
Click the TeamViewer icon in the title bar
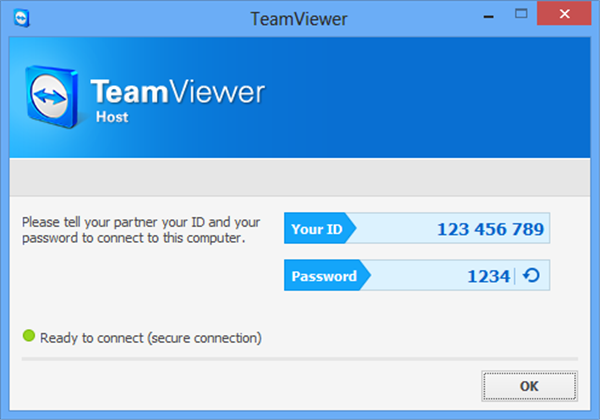click(x=21, y=18)
